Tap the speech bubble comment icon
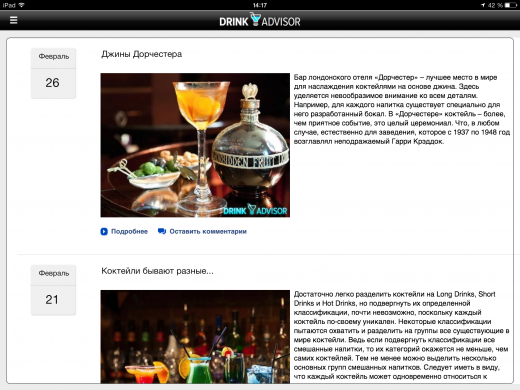520x390 pixels. point(162,231)
